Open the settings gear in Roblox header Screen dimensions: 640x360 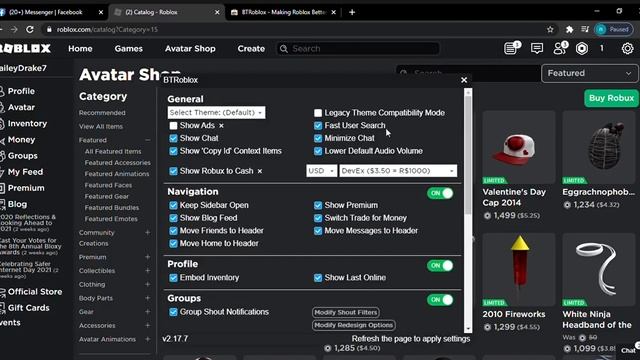tap(627, 49)
